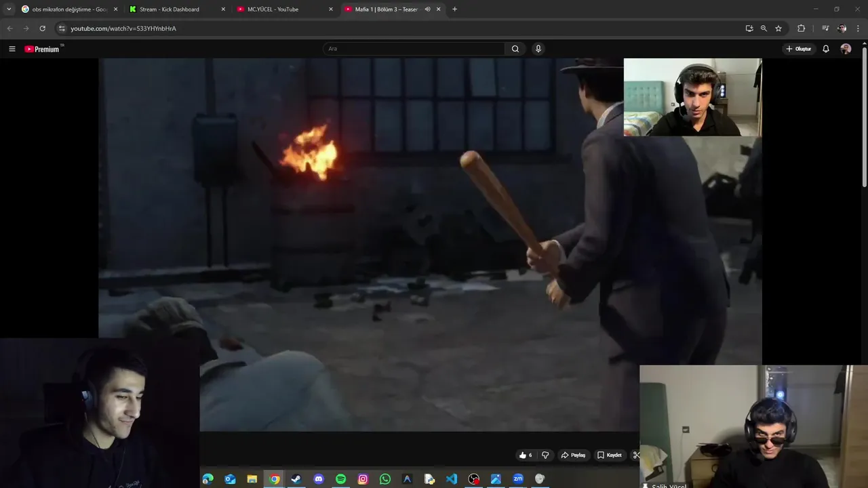Open File Explorer from taskbar
This screenshot has height=488, width=868.
[x=252, y=479]
